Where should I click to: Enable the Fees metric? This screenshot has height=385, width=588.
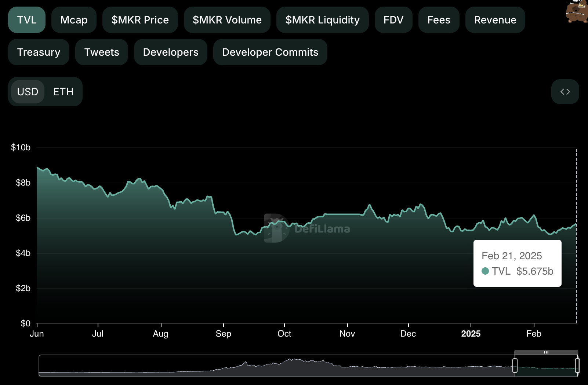coord(439,20)
